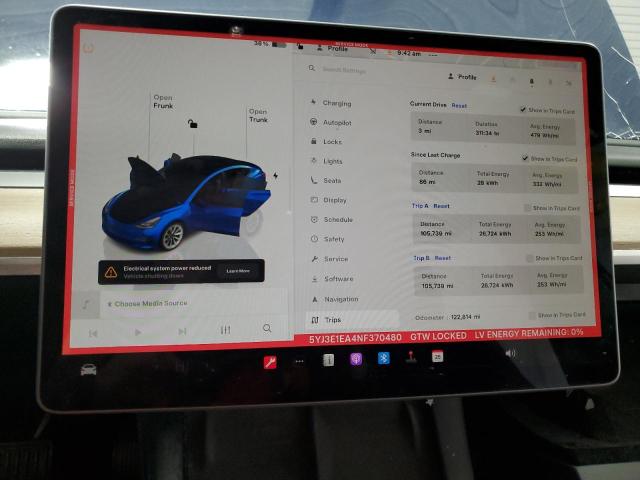
Task: Check Trip B Show in Trips Card
Action: 530,258
